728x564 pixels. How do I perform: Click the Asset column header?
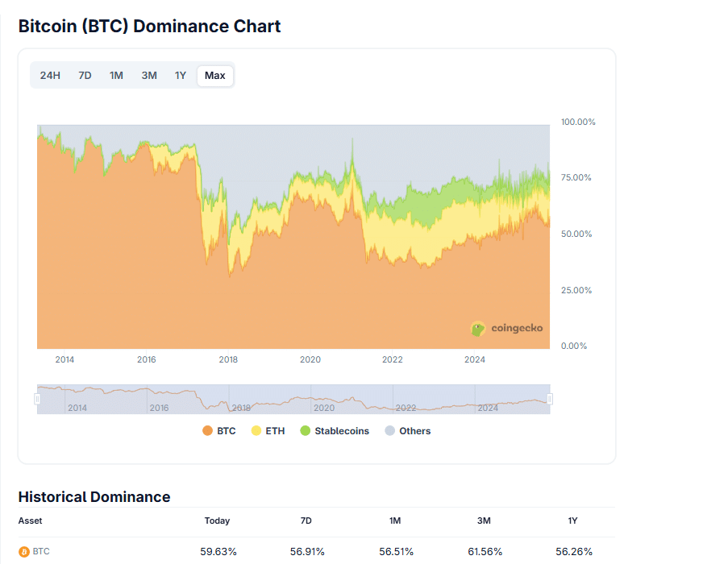[31, 521]
